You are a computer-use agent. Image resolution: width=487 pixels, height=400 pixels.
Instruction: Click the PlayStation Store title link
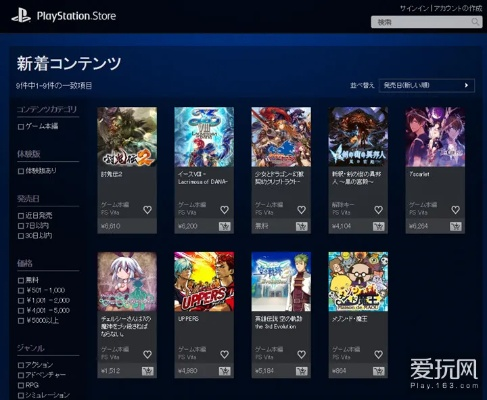point(76,16)
